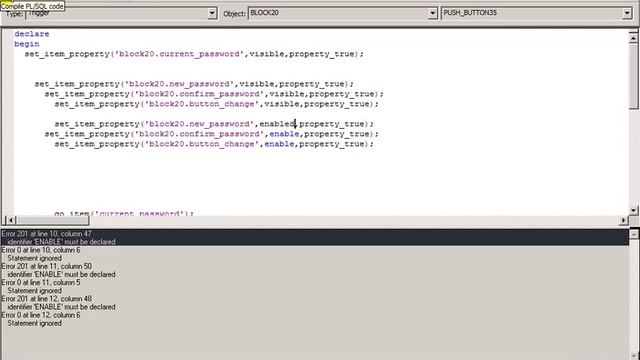
Task: Click the horizontal scroll right arrow
Action: (x=623, y=220)
